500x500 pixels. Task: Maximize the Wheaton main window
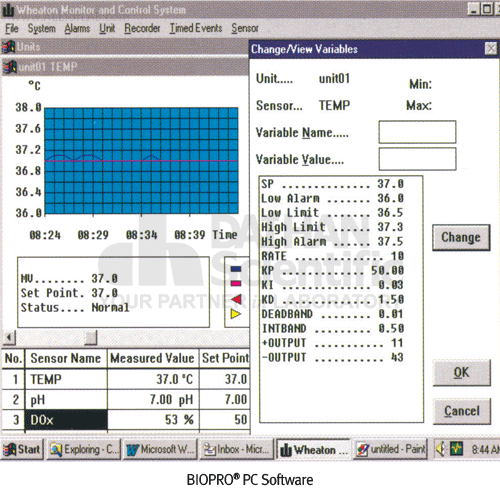tap(487, 9)
